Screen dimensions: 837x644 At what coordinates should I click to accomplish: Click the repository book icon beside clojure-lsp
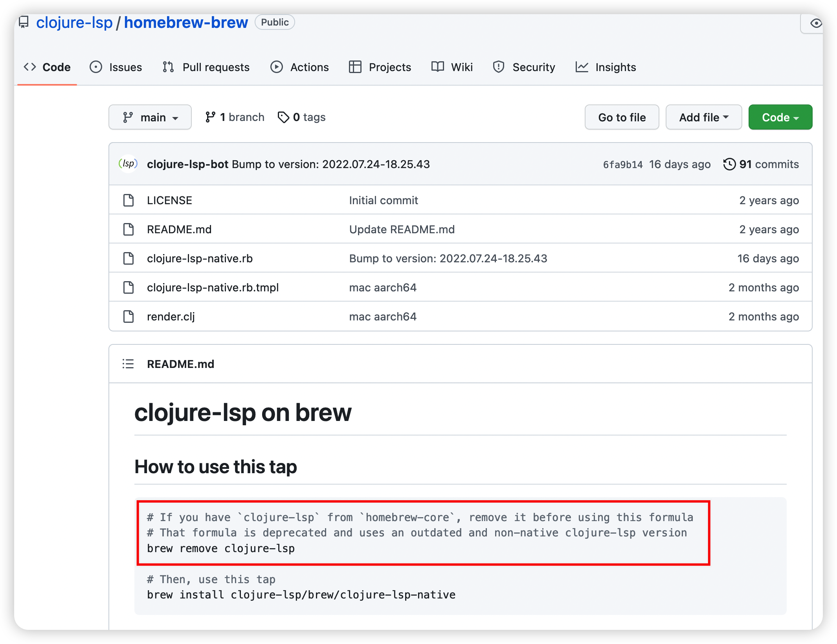pos(24,22)
